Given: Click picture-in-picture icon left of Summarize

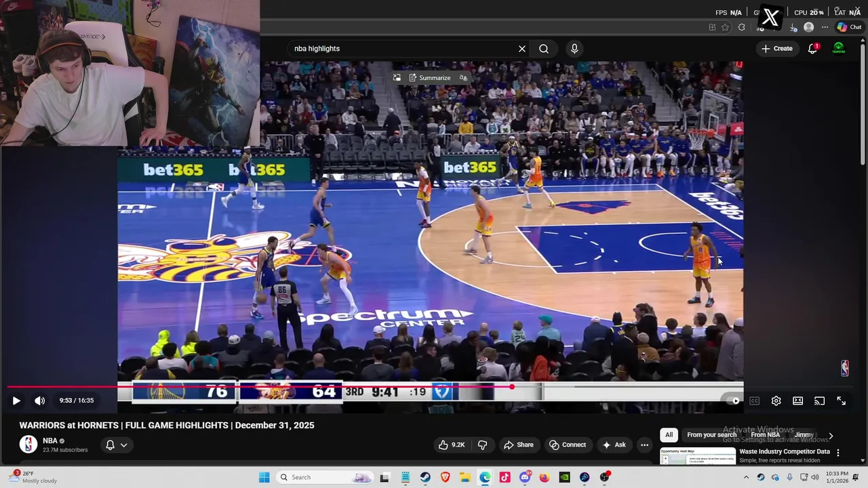Looking at the screenshot, I should 397,78.
